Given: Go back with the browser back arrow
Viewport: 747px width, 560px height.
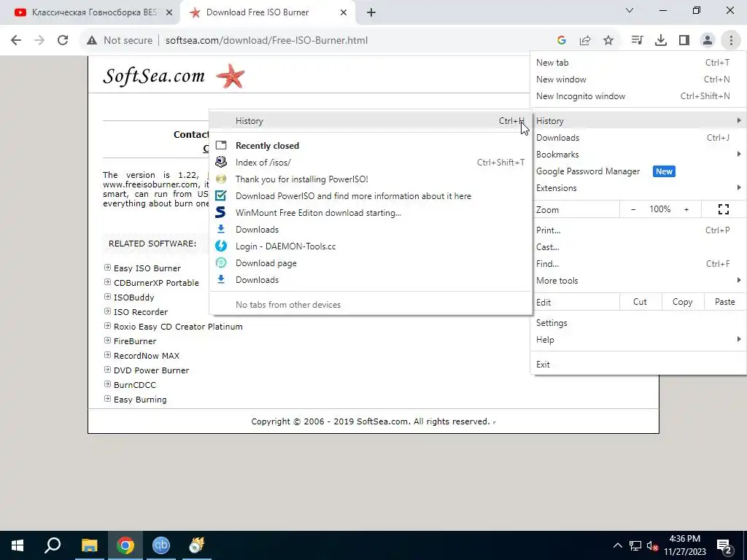Looking at the screenshot, I should coord(16,41).
